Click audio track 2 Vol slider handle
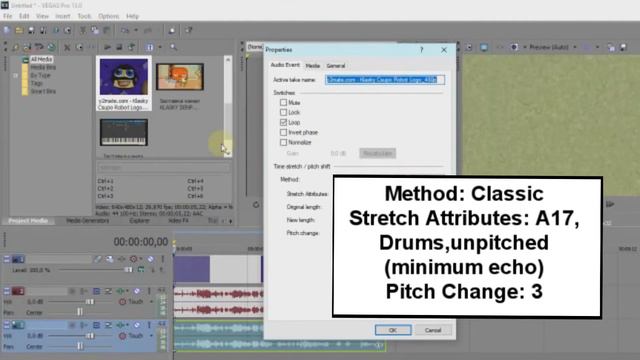 click(90, 302)
